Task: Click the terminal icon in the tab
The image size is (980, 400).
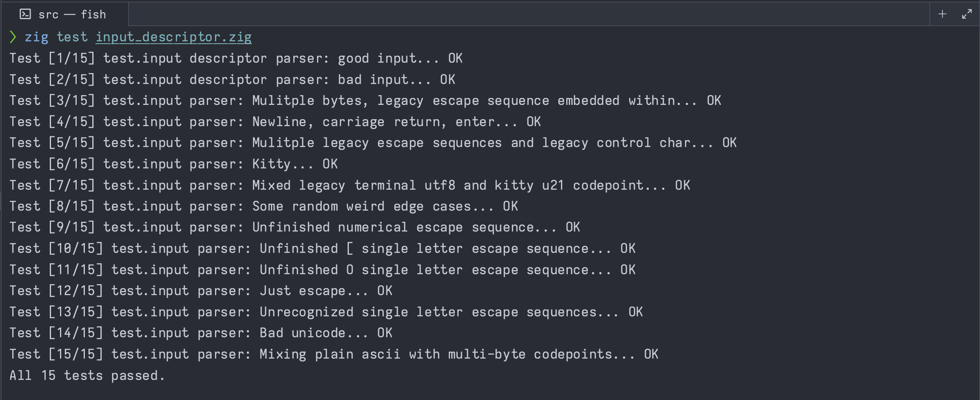Action: point(25,14)
